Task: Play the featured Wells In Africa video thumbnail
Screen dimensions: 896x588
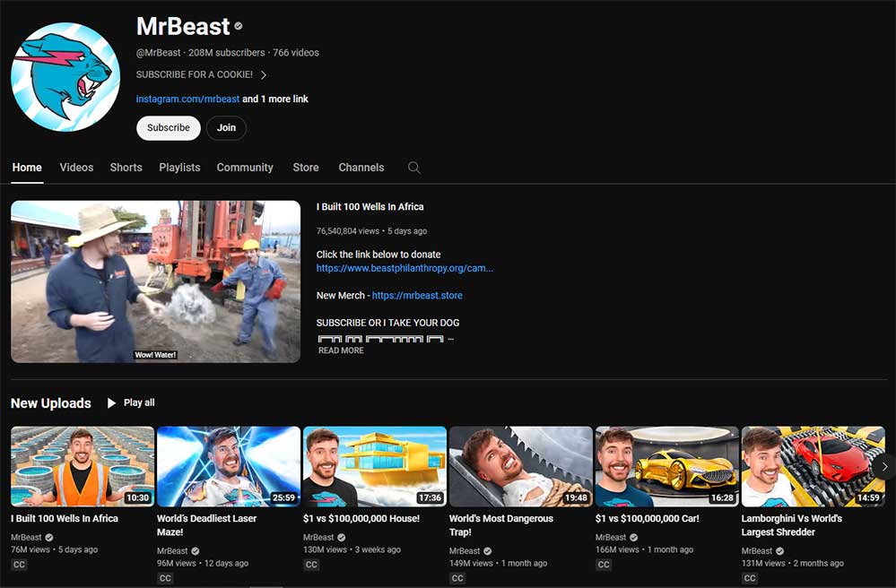Action: point(155,281)
